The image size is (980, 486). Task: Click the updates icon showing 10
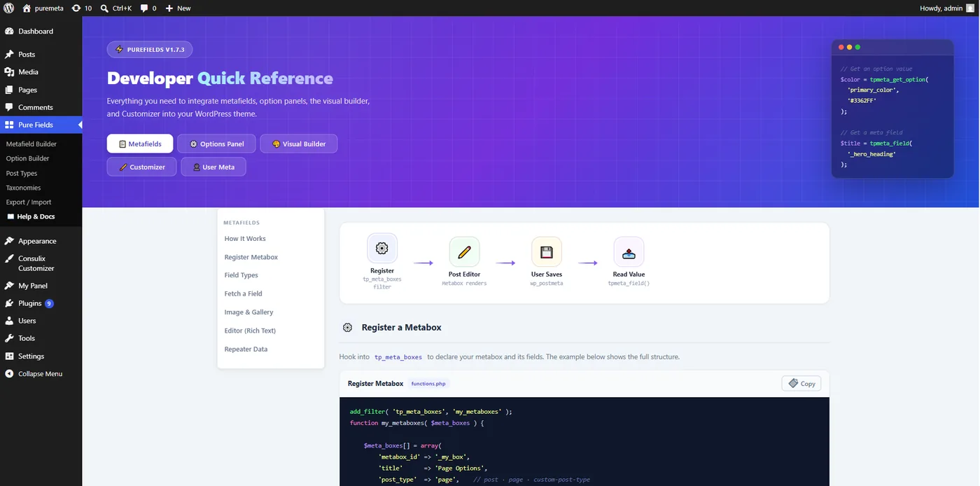point(76,8)
